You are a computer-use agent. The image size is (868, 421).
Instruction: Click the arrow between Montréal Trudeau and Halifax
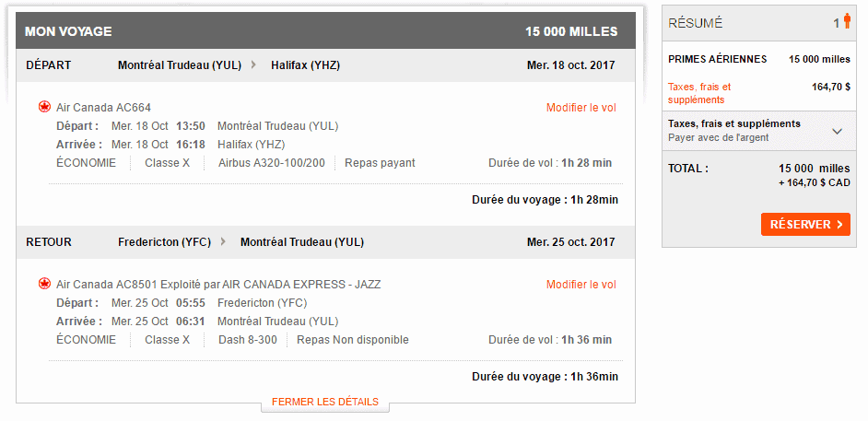tap(253, 65)
